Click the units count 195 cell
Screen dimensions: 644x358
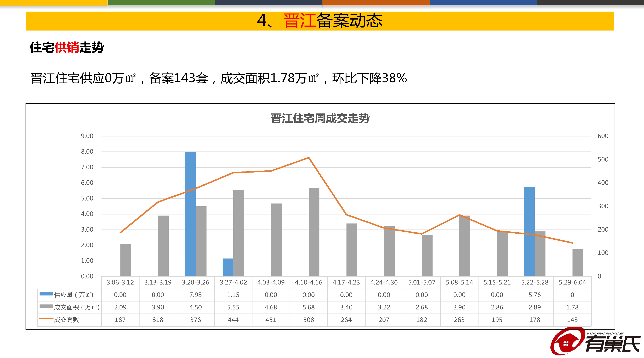click(x=497, y=320)
